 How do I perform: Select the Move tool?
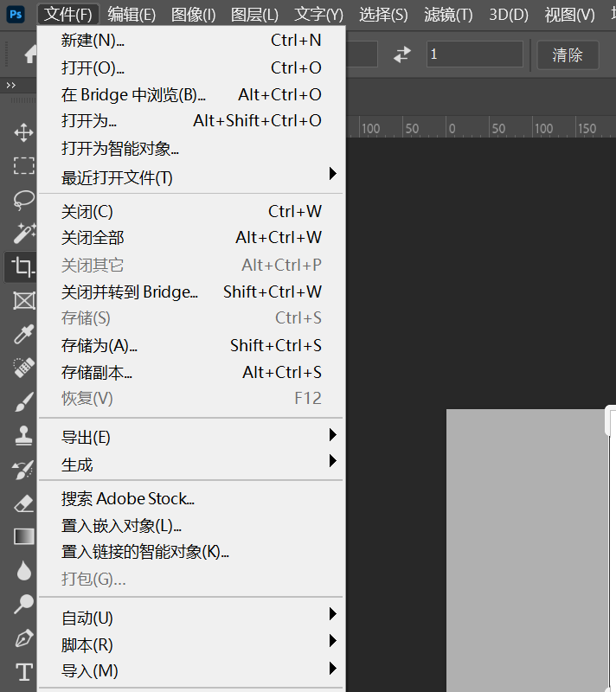(23, 132)
